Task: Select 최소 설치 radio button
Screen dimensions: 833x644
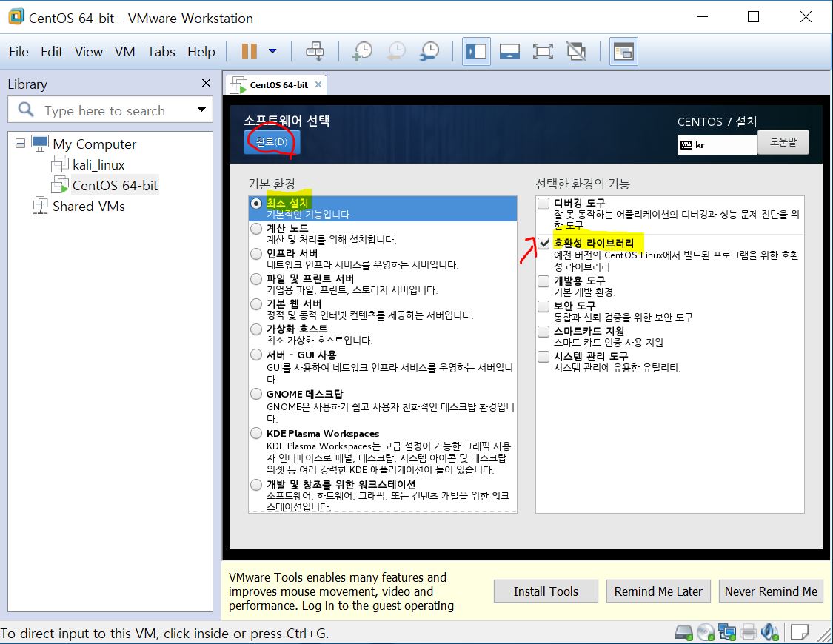Action: pos(256,204)
